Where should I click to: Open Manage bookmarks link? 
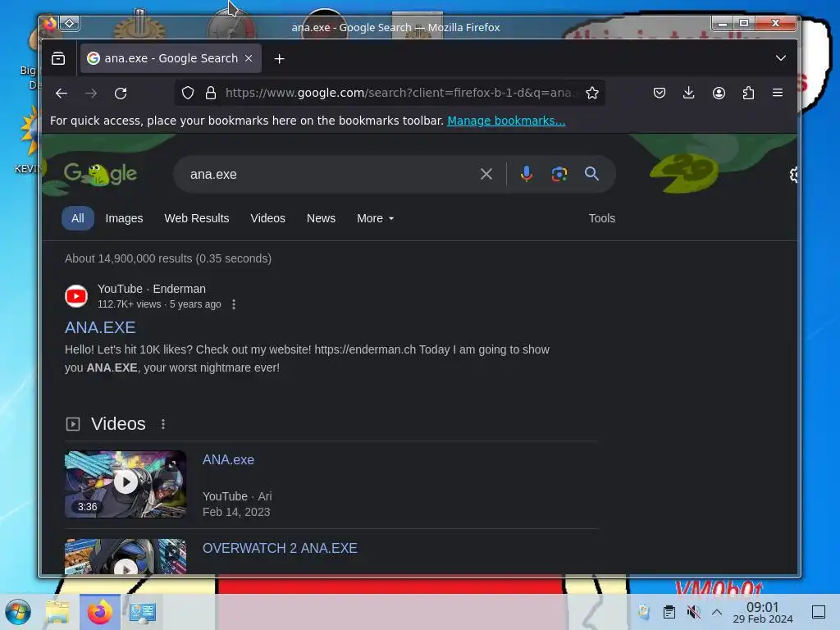[506, 121]
